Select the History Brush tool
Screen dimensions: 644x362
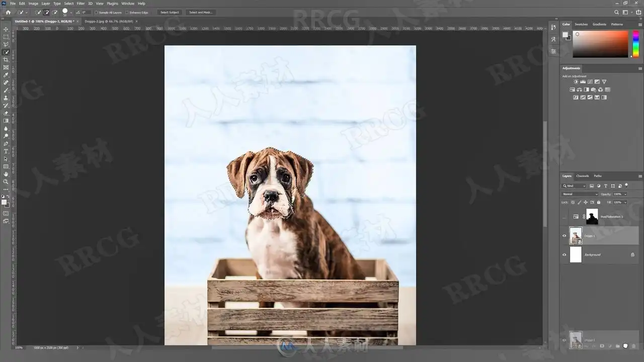click(6, 106)
